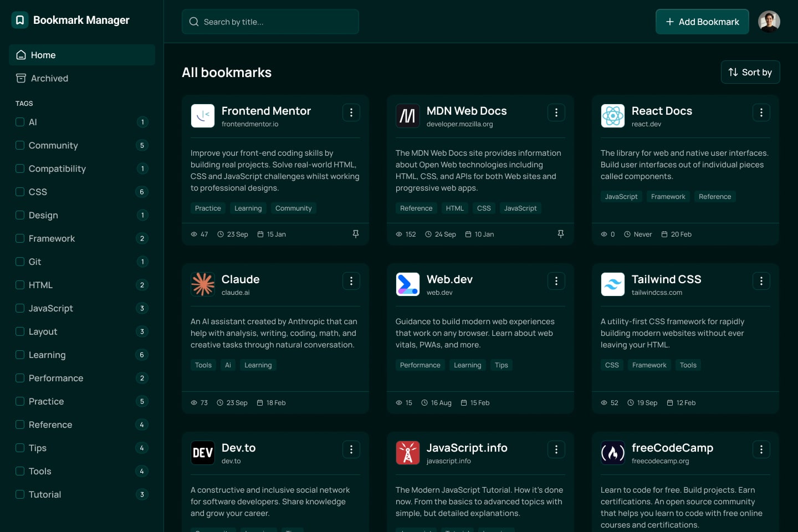Viewport: 798px width, 532px height.
Task: Click the Web.dev favicon
Action: 408,284
